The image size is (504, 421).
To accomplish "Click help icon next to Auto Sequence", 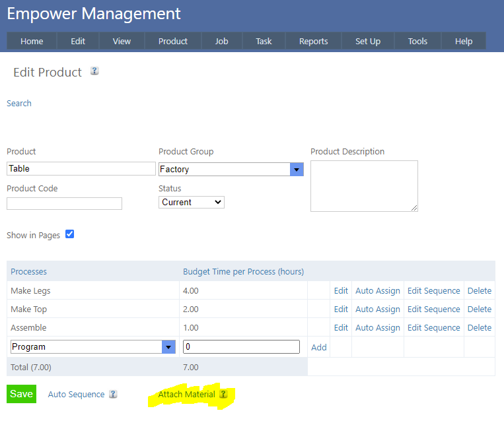I will 113,394.
